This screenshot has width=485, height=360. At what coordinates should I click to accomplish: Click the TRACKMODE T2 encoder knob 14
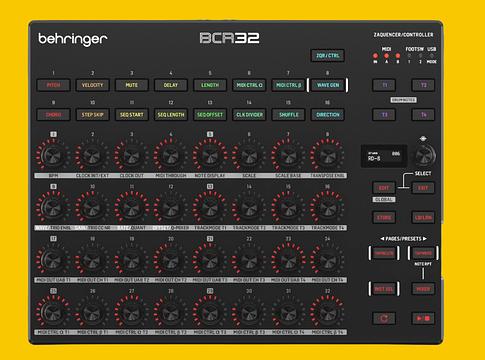pyautogui.click(x=249, y=208)
